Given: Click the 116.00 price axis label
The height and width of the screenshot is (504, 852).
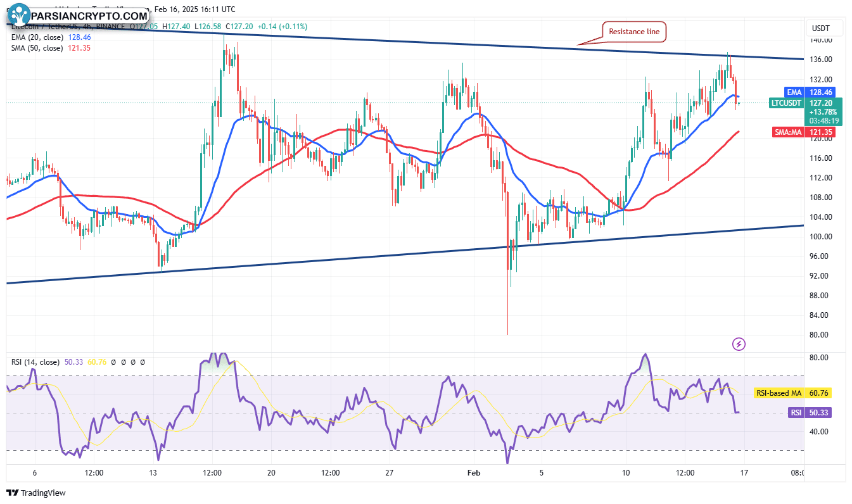Looking at the screenshot, I should (822, 158).
